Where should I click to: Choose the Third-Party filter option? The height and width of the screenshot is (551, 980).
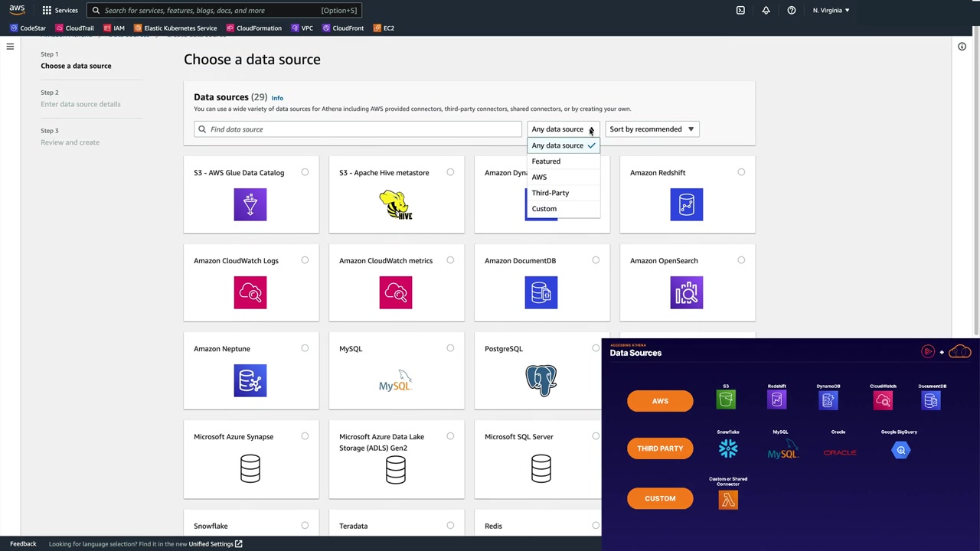(563, 193)
